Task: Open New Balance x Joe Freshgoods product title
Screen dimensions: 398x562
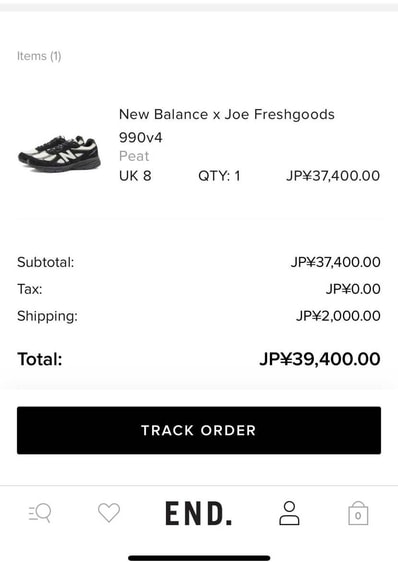Action: point(227,114)
